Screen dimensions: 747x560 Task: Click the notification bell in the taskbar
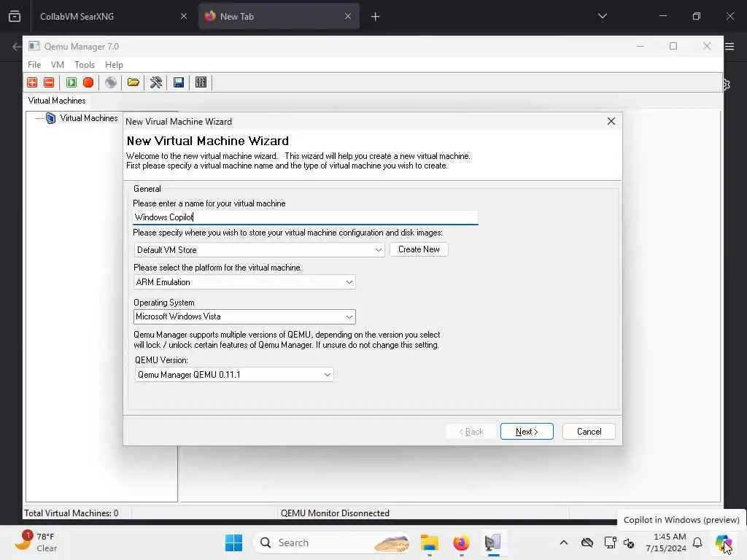tap(697, 542)
